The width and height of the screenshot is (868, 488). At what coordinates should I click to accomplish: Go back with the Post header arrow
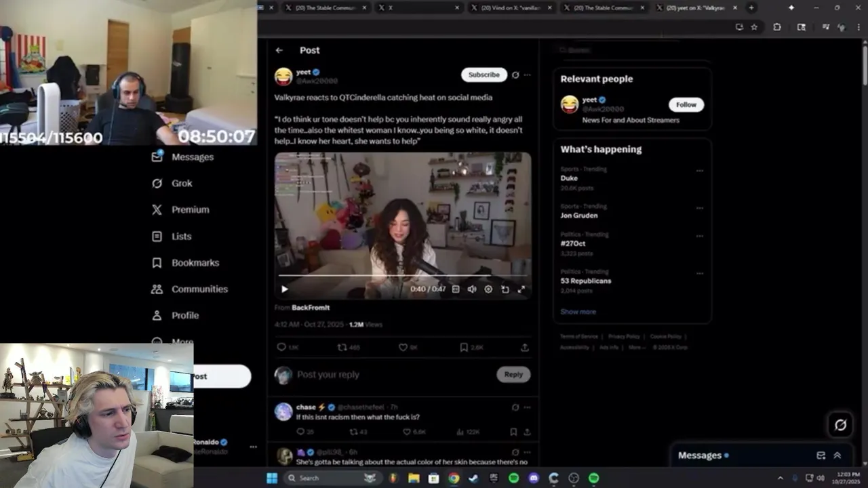click(x=279, y=50)
